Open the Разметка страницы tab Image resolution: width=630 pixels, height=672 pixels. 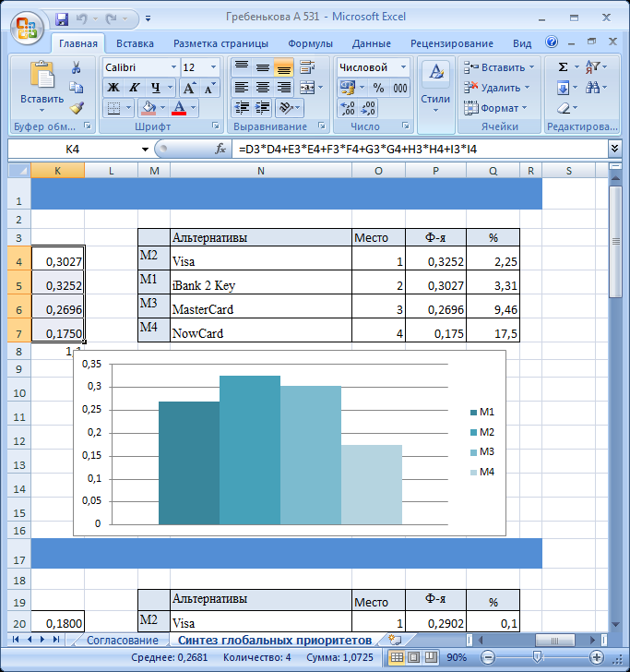(x=220, y=43)
